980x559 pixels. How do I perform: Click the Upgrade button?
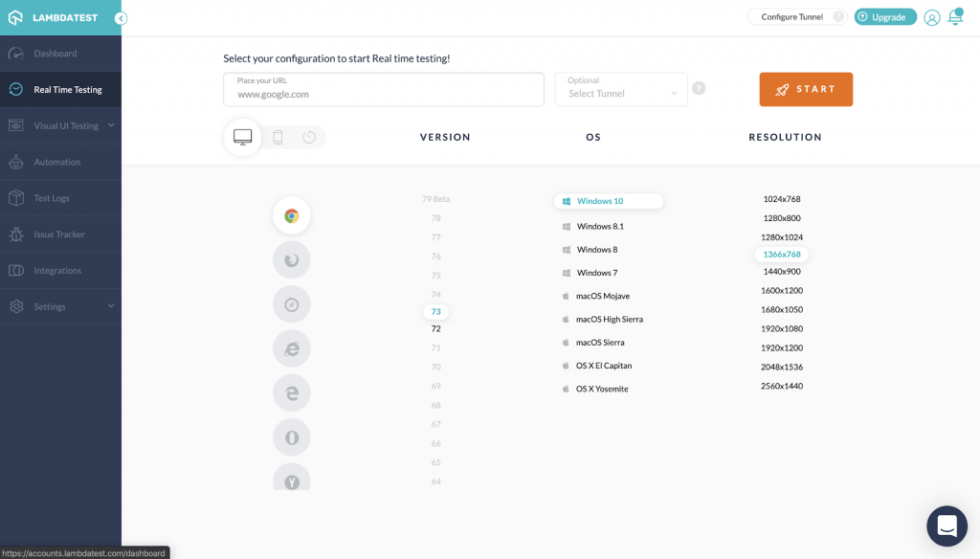(x=884, y=17)
